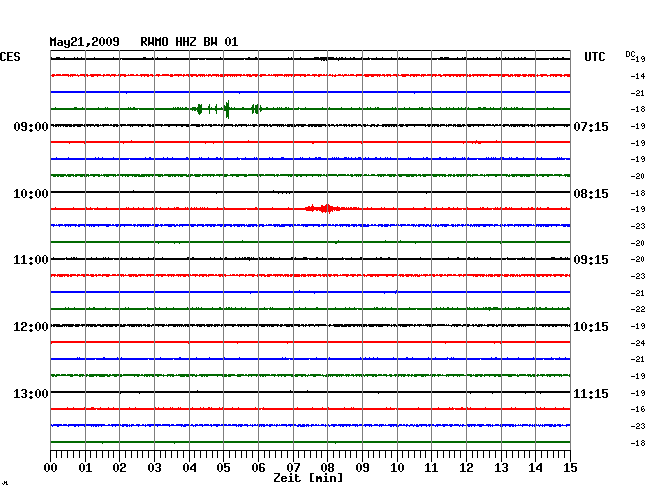Click minute label 07 on time axis
This screenshot has height=494, width=650.
click(293, 468)
